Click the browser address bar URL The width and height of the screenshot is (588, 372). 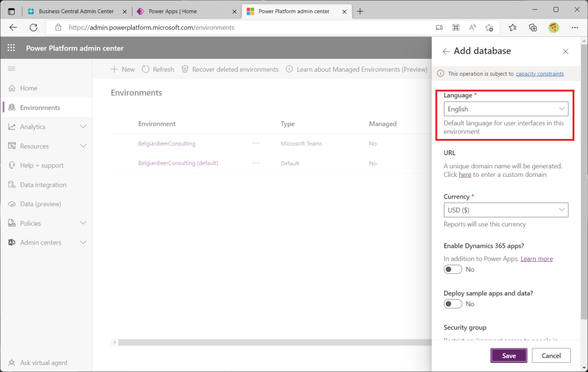point(152,28)
